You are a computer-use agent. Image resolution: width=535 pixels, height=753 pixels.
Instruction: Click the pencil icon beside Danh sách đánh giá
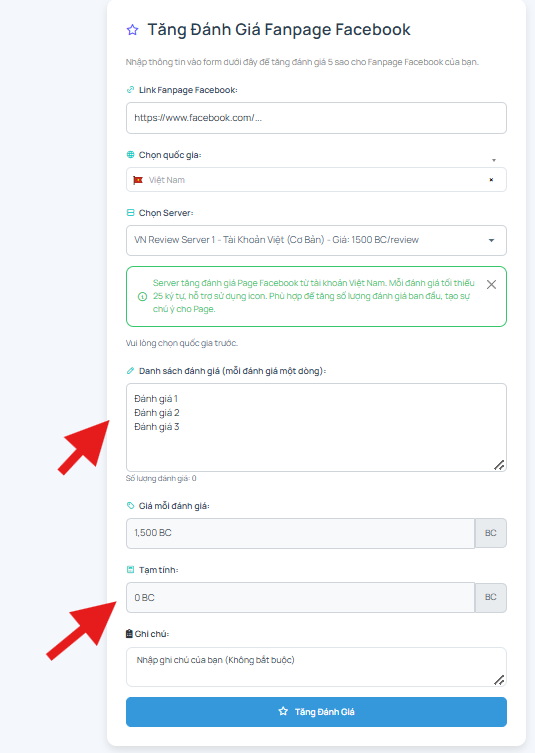[130, 371]
